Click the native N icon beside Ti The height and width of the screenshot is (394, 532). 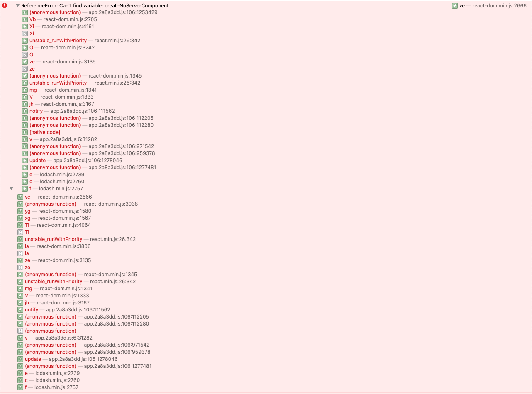pyautogui.click(x=20, y=232)
